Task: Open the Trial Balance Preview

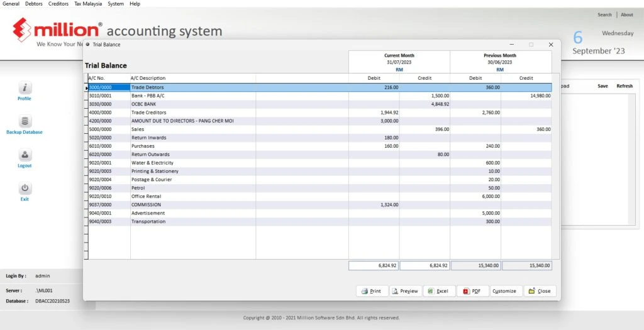Action: coord(406,291)
